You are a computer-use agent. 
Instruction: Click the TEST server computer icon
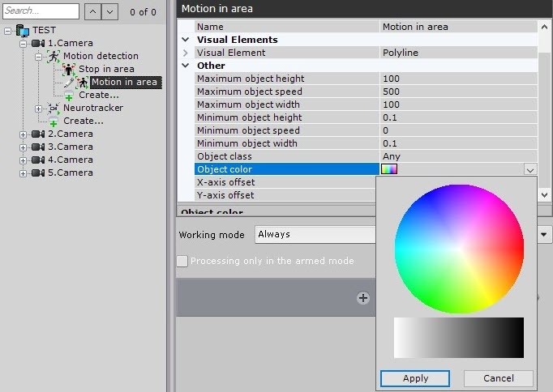click(x=22, y=30)
